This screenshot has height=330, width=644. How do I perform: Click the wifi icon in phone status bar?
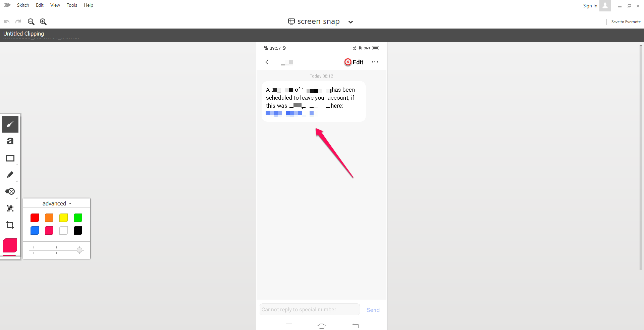click(x=360, y=48)
